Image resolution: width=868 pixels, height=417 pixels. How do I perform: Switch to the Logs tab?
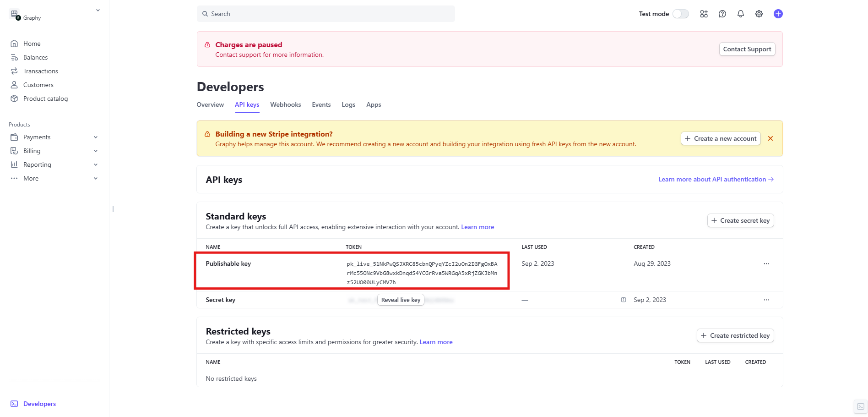[348, 104]
